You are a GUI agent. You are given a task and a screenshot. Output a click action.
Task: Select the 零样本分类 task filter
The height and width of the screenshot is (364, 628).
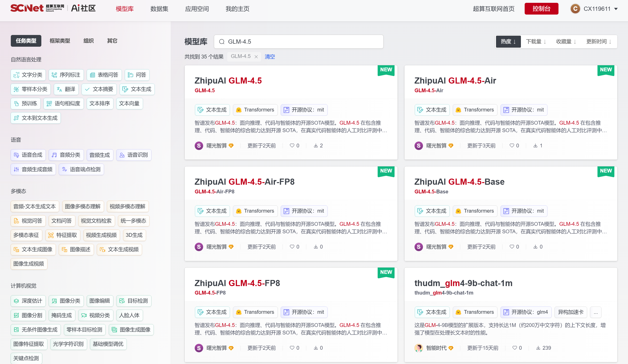pos(31,89)
